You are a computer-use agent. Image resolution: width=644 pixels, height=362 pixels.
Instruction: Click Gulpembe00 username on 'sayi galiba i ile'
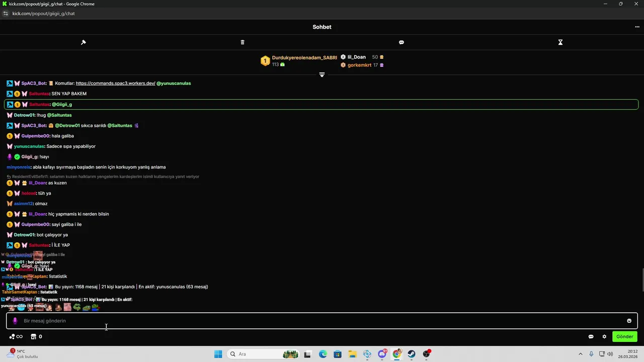[x=35, y=225]
